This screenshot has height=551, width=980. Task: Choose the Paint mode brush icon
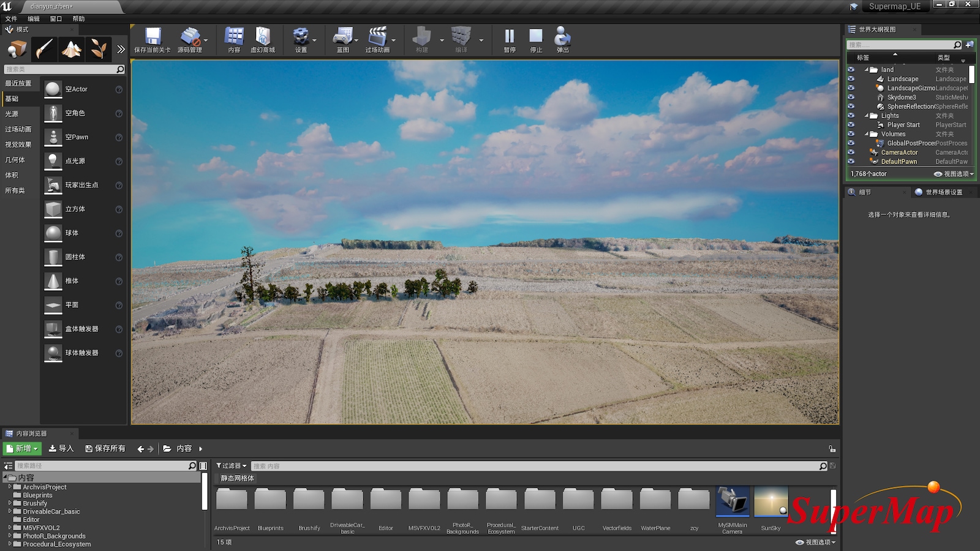click(44, 49)
